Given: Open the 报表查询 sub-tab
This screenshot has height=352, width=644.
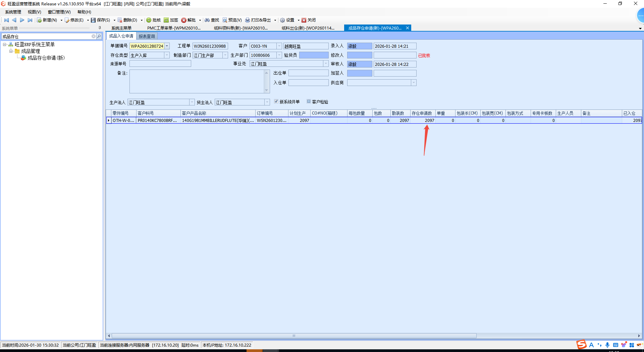Looking at the screenshot, I should 147,36.
